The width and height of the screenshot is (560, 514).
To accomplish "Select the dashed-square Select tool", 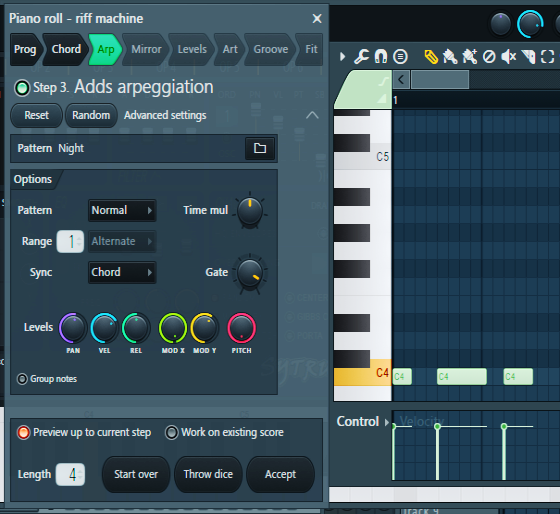I will click(548, 57).
